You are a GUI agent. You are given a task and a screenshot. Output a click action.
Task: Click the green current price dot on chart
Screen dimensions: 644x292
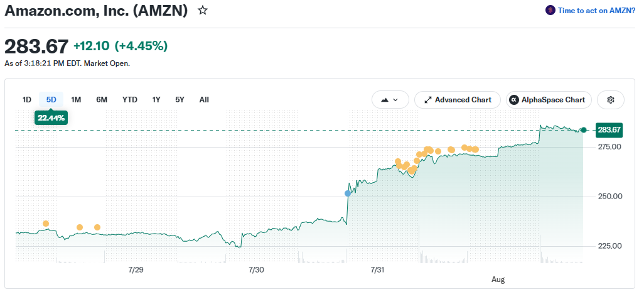click(583, 130)
